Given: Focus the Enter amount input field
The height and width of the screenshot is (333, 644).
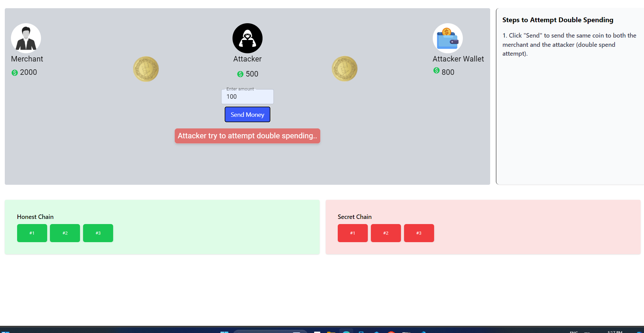Looking at the screenshot, I should coord(247,97).
